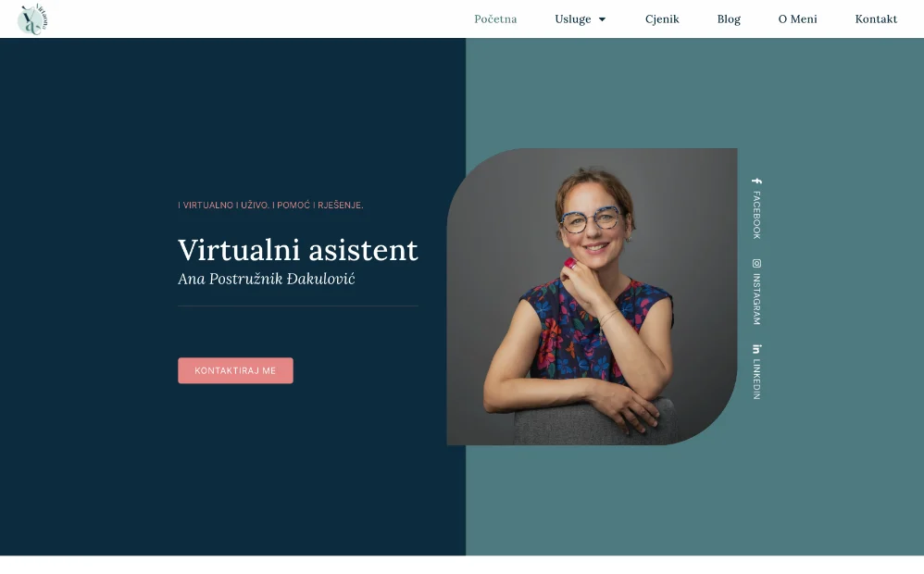Screen dimensions: 924x574
Task: Click the vertical LINKEDIN text link
Action: coord(756,380)
